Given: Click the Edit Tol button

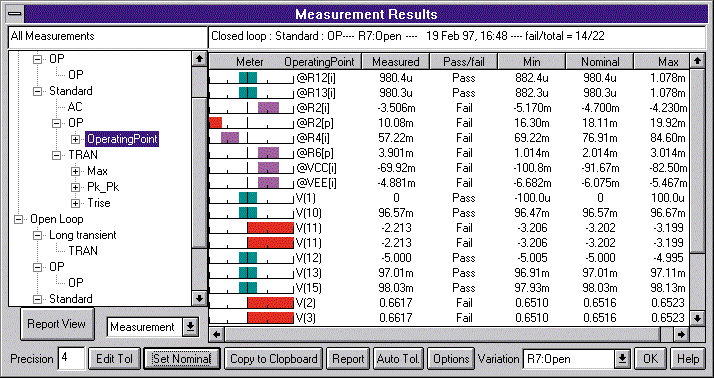Looking at the screenshot, I should tap(114, 359).
